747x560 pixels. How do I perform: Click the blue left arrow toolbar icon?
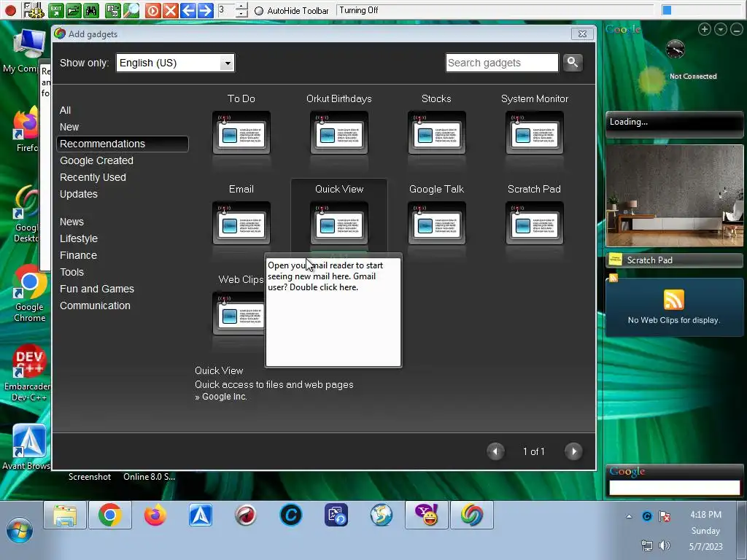pos(187,10)
